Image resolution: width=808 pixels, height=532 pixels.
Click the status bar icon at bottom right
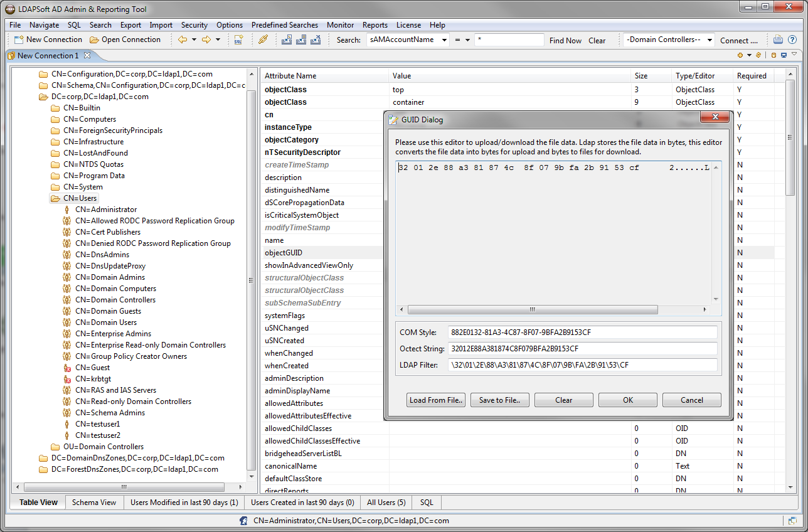pyautogui.click(x=793, y=521)
